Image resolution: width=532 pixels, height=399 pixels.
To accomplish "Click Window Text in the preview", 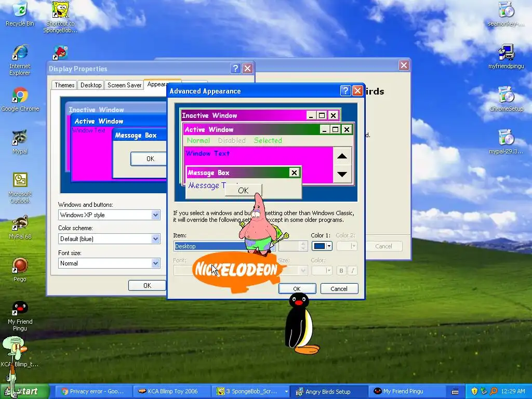I will (x=208, y=153).
